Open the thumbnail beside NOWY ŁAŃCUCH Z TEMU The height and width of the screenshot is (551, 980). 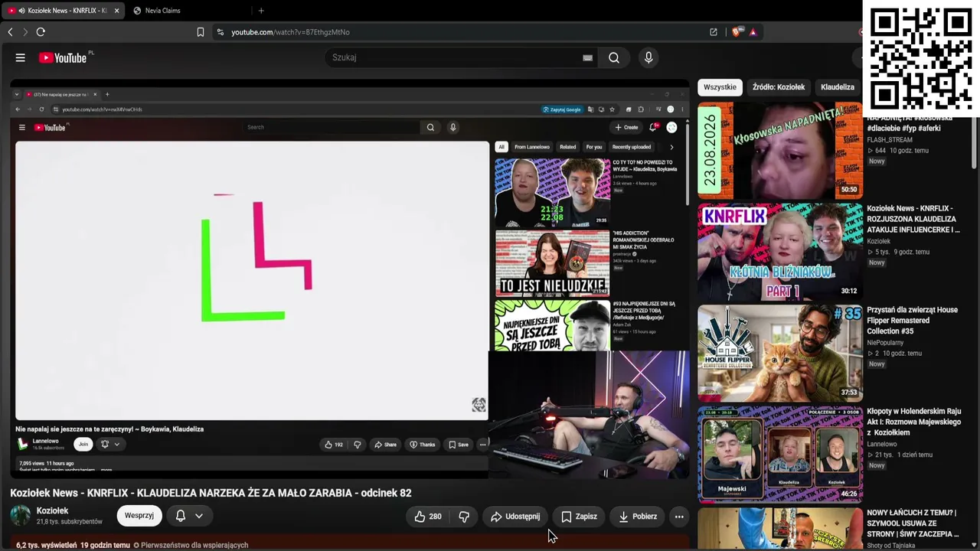pos(780,529)
